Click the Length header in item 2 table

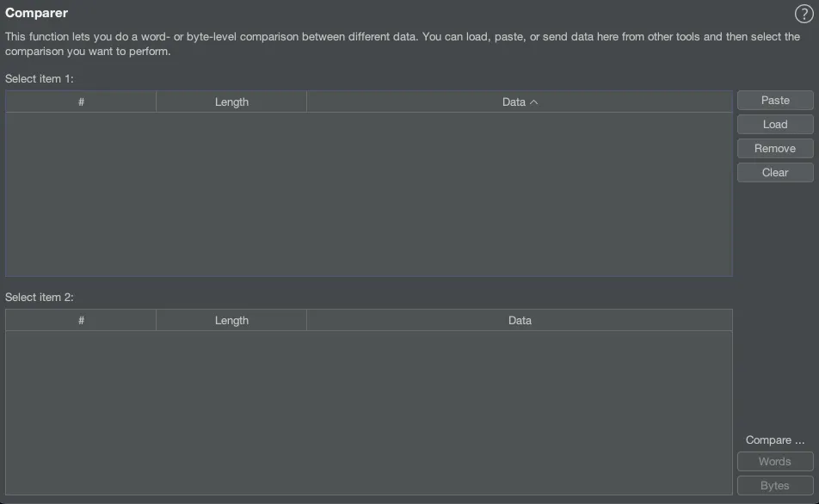tap(231, 321)
